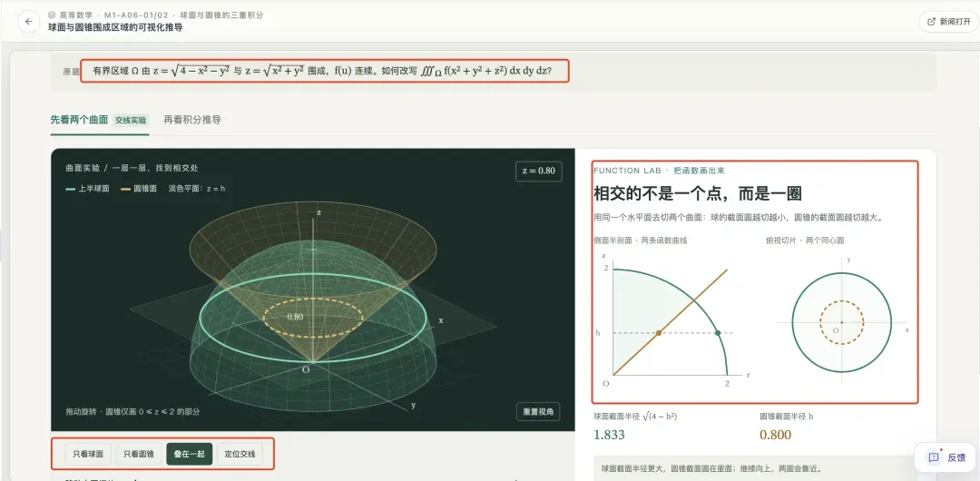Image resolution: width=980 pixels, height=481 pixels.
Task: Show only the sphere with 只看球面
Action: [88, 454]
